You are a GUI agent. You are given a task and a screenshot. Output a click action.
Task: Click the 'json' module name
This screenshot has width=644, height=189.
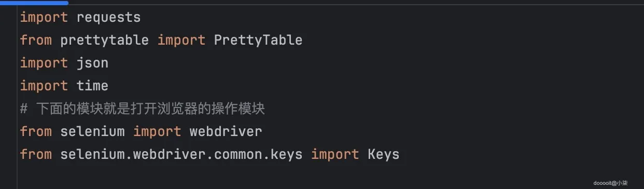[x=92, y=63]
